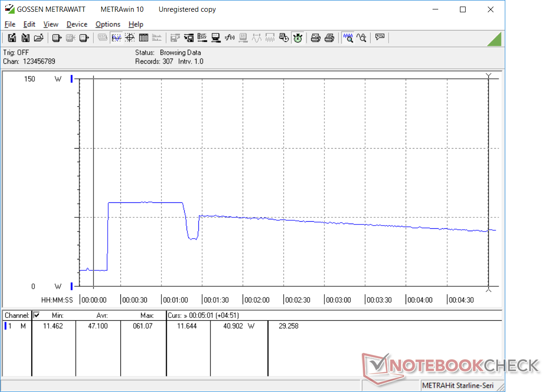The height and width of the screenshot is (392, 544).
Task: Click the Trig: OFF status text
Action: click(x=16, y=52)
